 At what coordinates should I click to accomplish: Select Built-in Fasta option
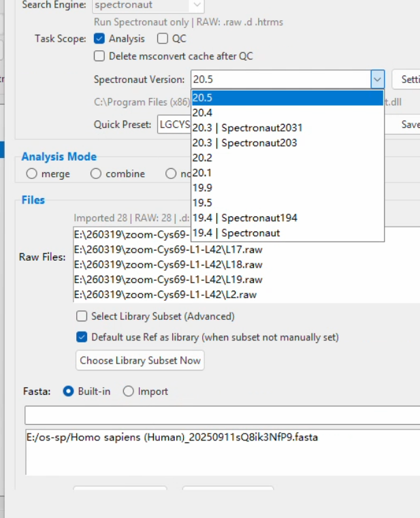coord(68,391)
